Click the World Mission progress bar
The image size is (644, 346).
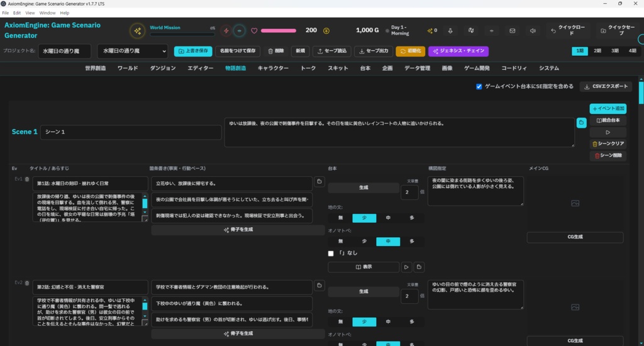click(x=182, y=35)
